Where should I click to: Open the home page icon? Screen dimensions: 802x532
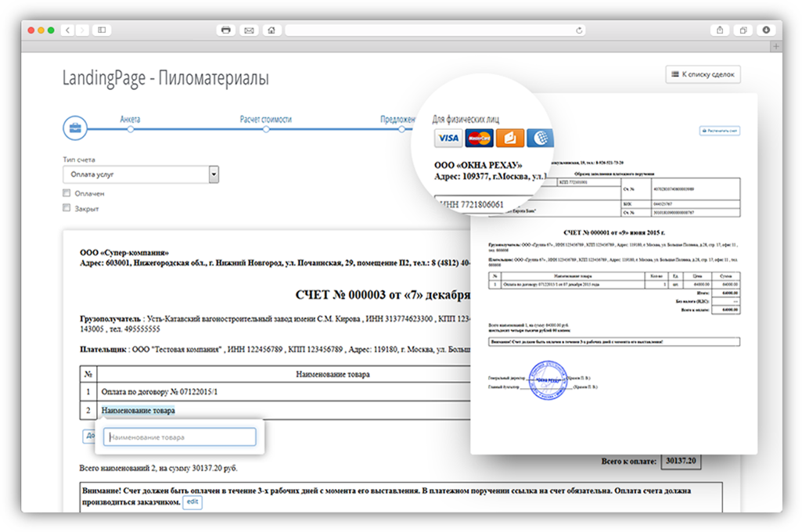(272, 31)
